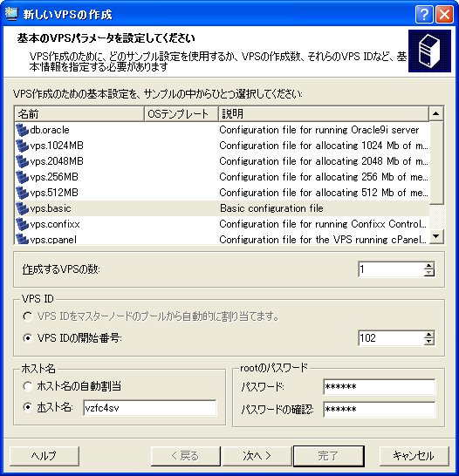
Task: Select the VPS ID開始番号 radio option
Action: pos(28,338)
